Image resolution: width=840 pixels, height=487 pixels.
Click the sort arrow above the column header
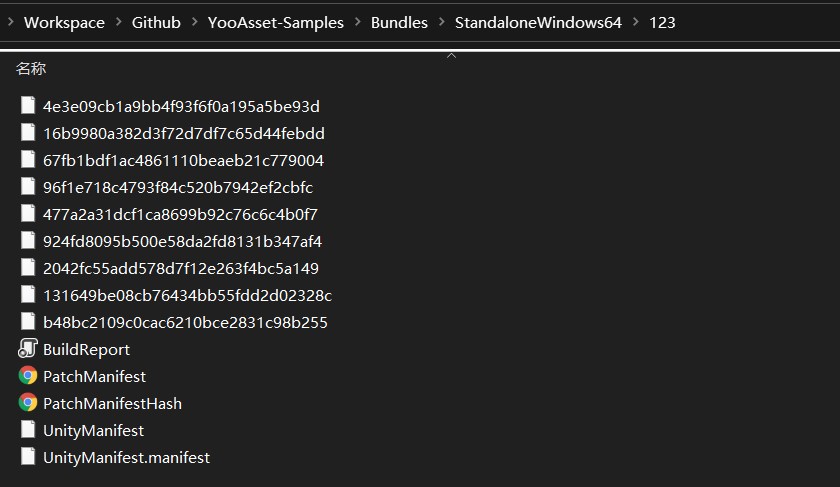click(452, 56)
